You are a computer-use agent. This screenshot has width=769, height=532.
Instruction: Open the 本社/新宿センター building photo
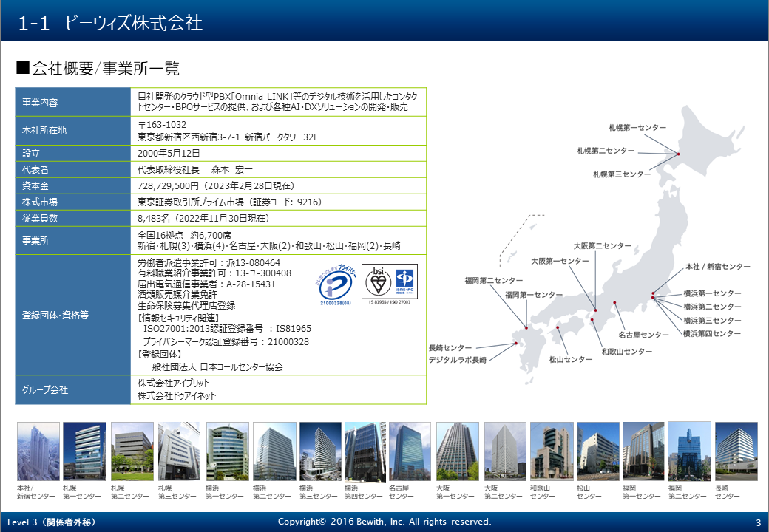pyautogui.click(x=38, y=451)
